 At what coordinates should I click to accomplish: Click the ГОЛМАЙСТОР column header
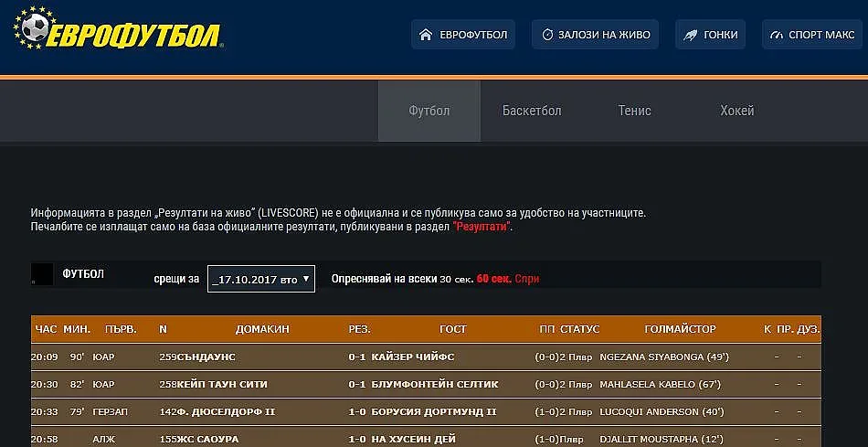680,329
